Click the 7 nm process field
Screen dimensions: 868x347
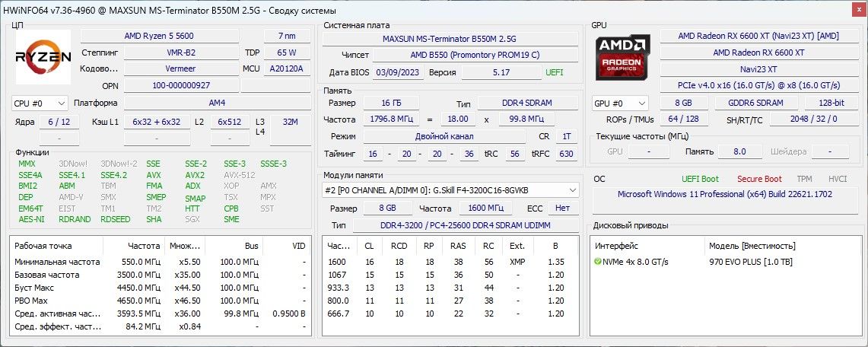[x=287, y=36]
